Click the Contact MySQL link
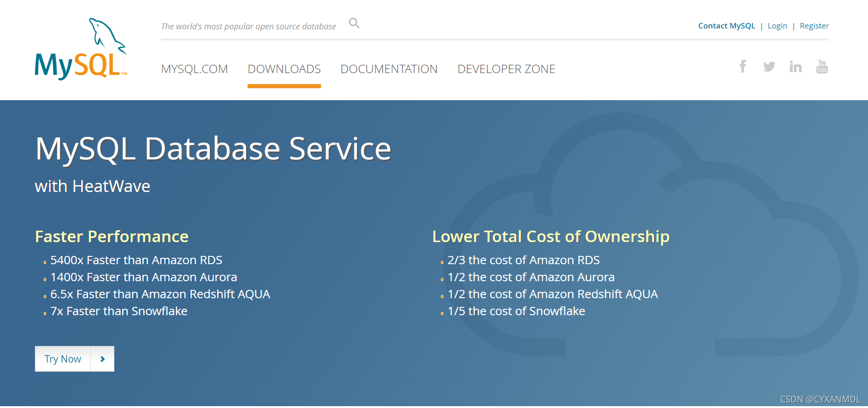 click(727, 26)
